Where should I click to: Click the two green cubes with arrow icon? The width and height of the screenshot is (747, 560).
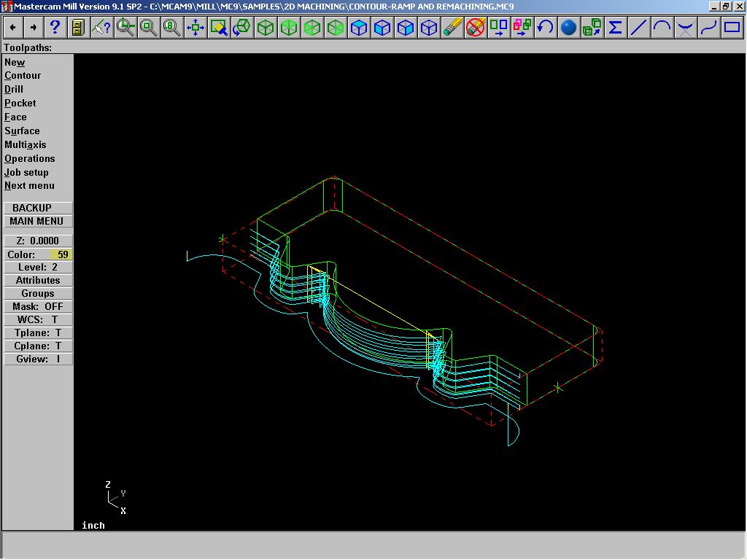coord(592,28)
